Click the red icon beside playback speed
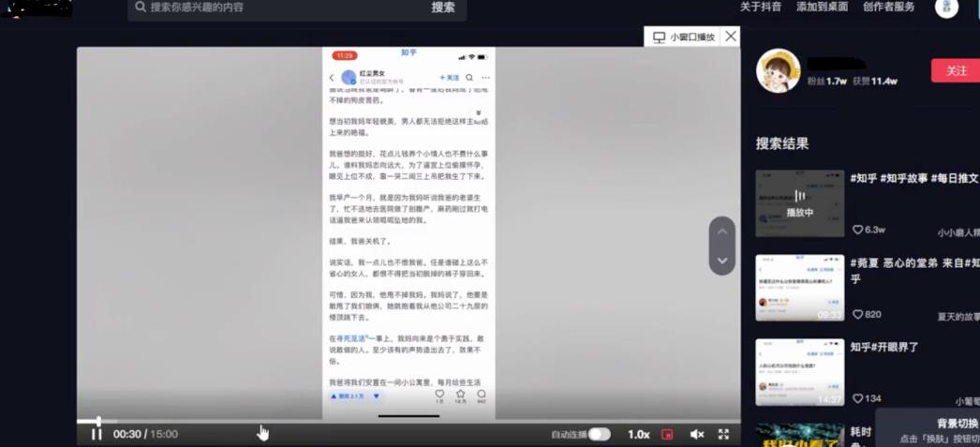 [x=668, y=434]
